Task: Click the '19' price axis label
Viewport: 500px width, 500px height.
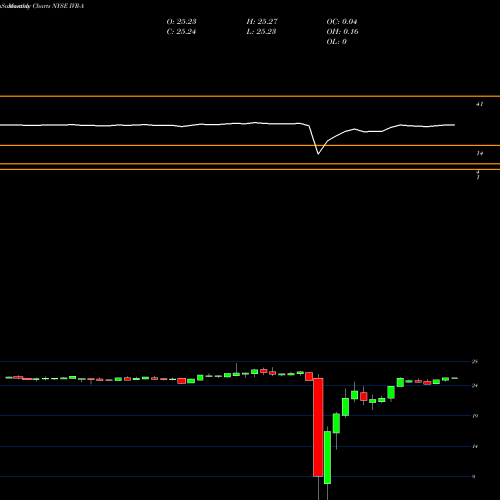Action: coord(475,416)
